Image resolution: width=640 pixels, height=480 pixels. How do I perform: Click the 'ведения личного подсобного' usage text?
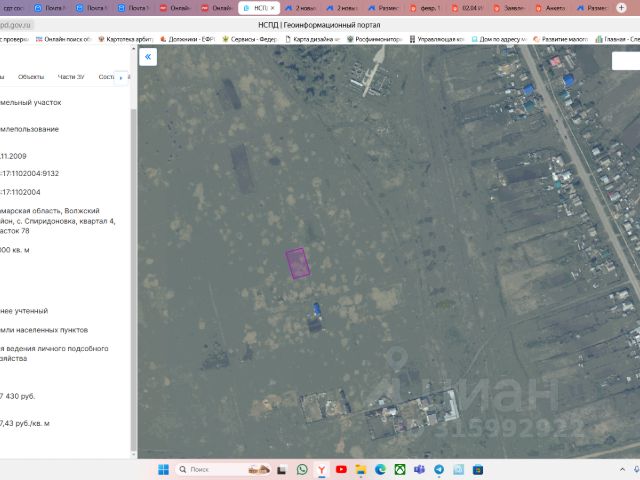(x=54, y=353)
